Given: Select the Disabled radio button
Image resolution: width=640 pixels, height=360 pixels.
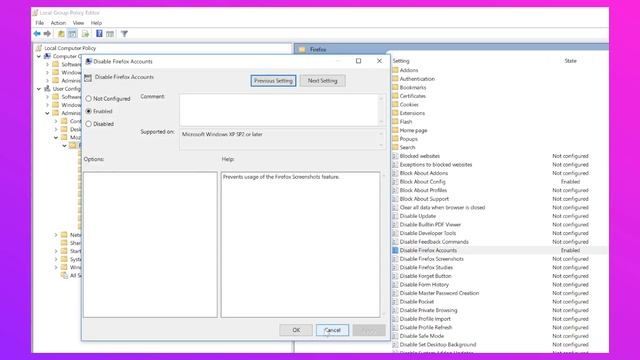Looking at the screenshot, I should tap(89, 124).
